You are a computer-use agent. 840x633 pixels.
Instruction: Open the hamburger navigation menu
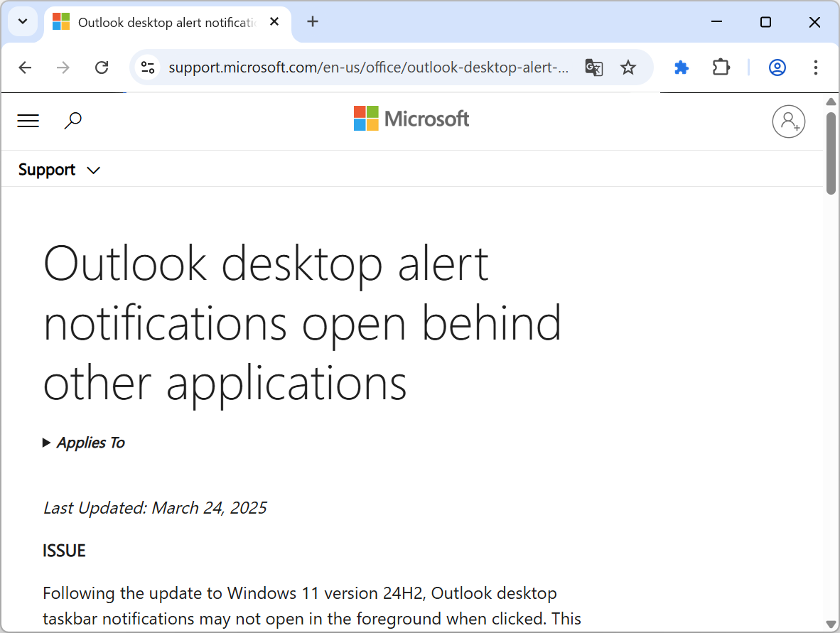tap(28, 121)
